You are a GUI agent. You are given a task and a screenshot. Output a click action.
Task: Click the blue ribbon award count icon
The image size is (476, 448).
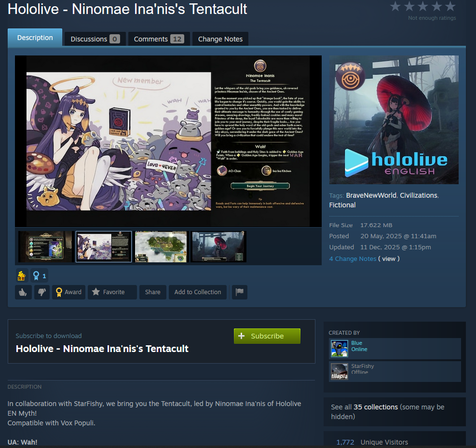(x=39, y=275)
